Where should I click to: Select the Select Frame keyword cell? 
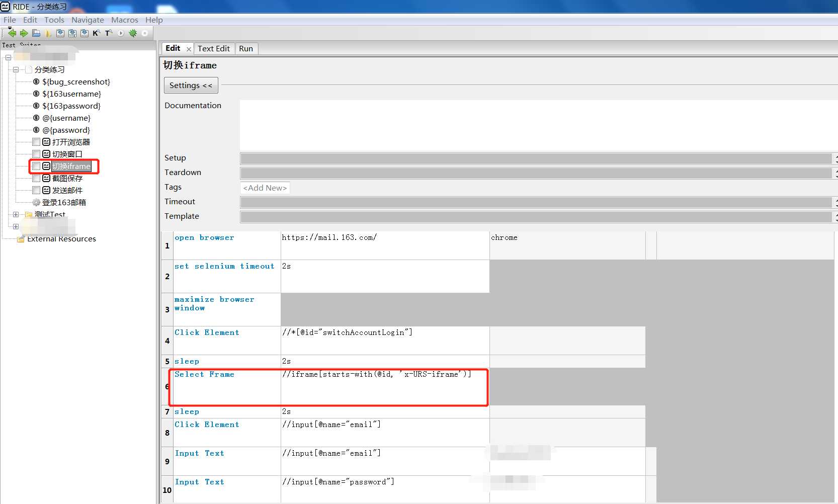227,387
